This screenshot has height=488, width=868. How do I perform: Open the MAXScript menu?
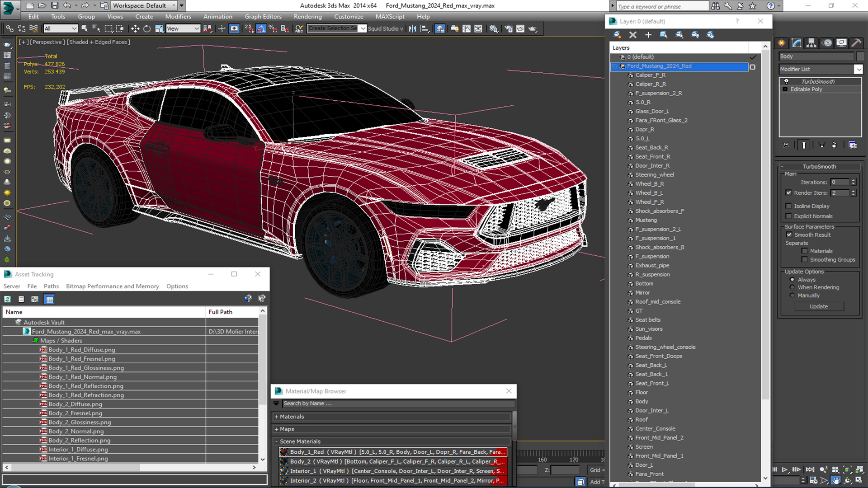click(x=390, y=17)
